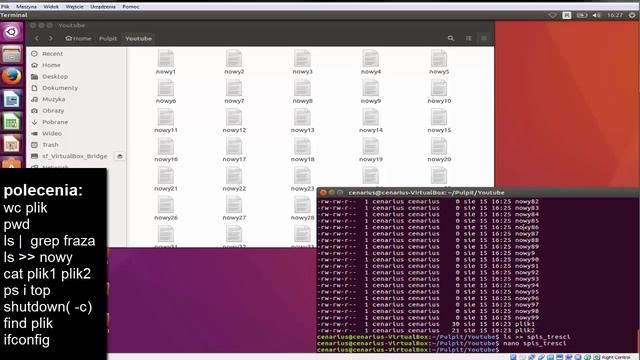Image resolution: width=640 pixels, height=360 pixels.
Task: Open the Plik menu of VirtualBox
Action: click(5, 7)
